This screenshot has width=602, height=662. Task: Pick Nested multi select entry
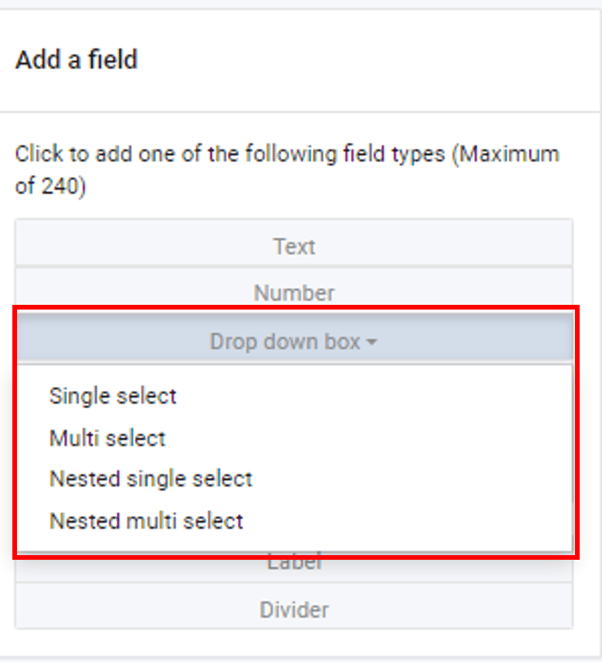tap(147, 521)
